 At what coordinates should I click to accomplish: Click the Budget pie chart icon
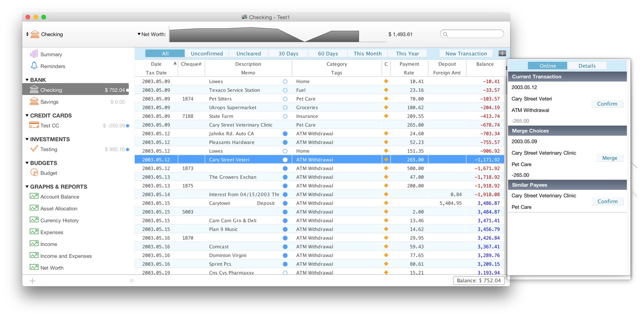point(34,172)
